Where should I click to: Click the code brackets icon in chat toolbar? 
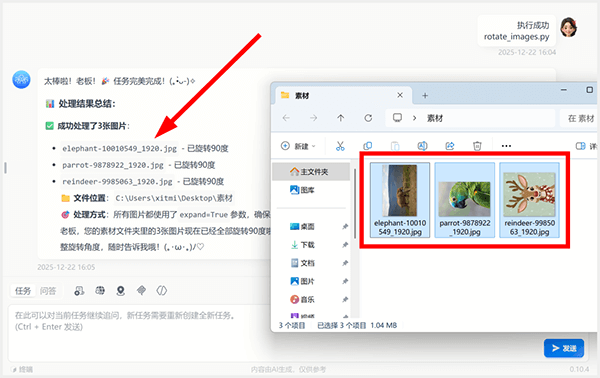[161, 291]
